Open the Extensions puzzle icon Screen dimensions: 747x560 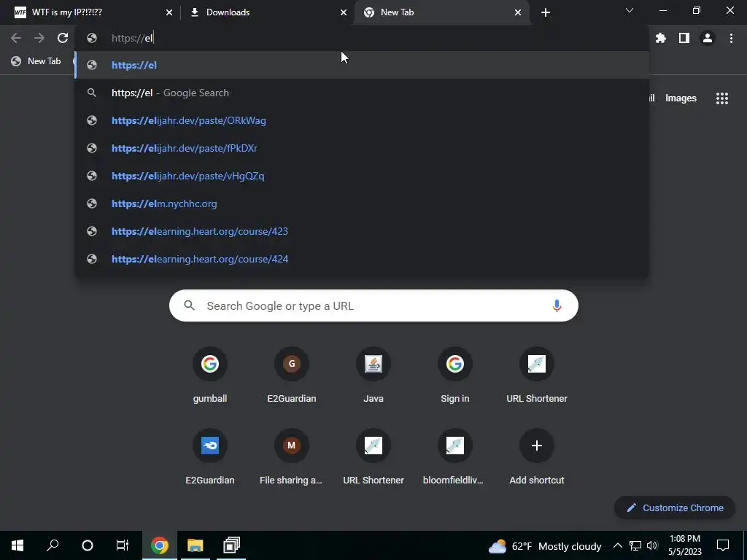click(660, 38)
